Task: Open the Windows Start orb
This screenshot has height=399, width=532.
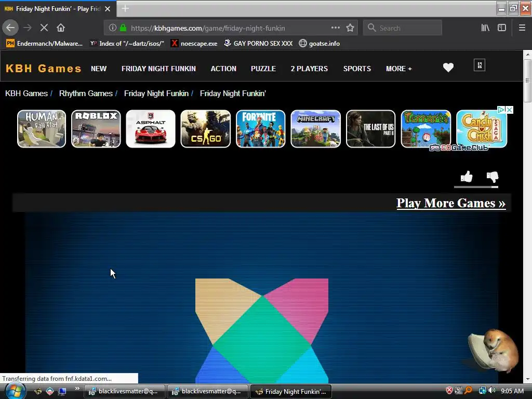Action: pyautogui.click(x=15, y=391)
